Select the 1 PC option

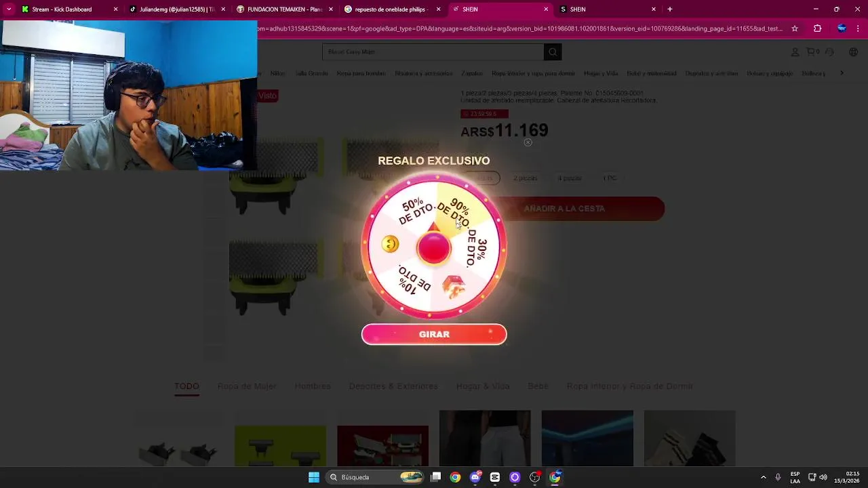pyautogui.click(x=610, y=178)
